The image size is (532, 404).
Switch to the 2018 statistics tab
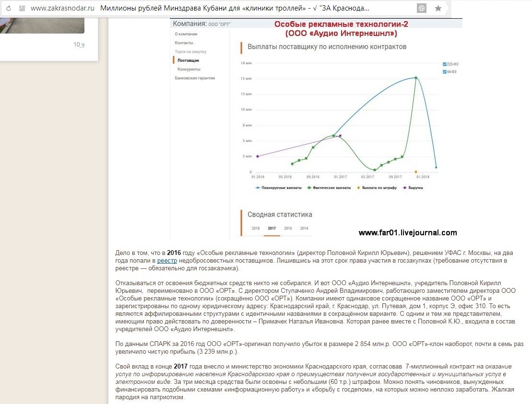(256, 228)
